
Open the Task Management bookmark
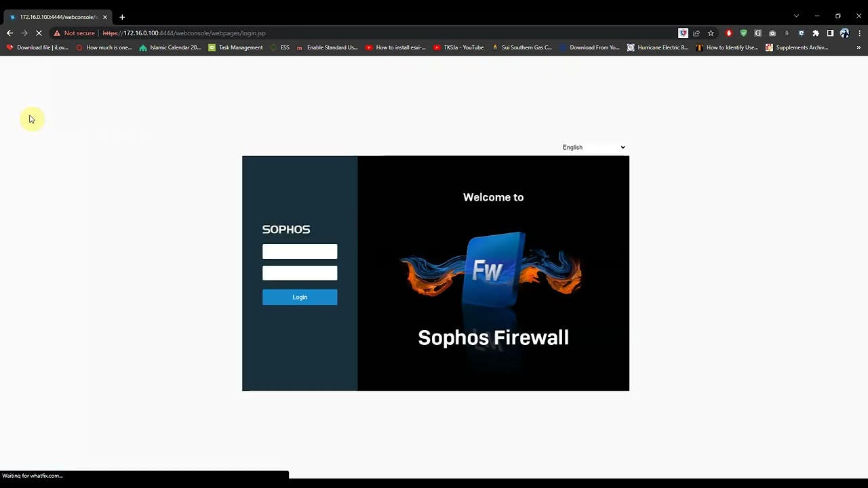[235, 47]
